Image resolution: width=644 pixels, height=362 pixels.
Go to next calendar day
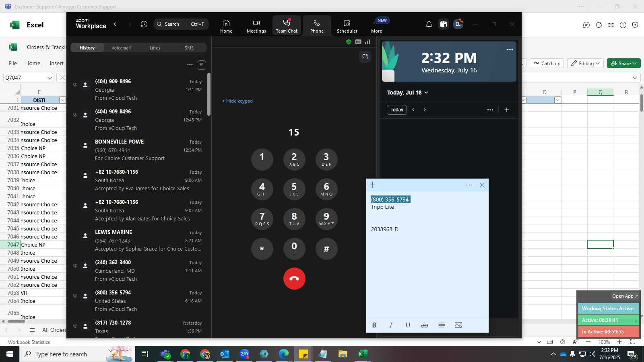point(425,110)
